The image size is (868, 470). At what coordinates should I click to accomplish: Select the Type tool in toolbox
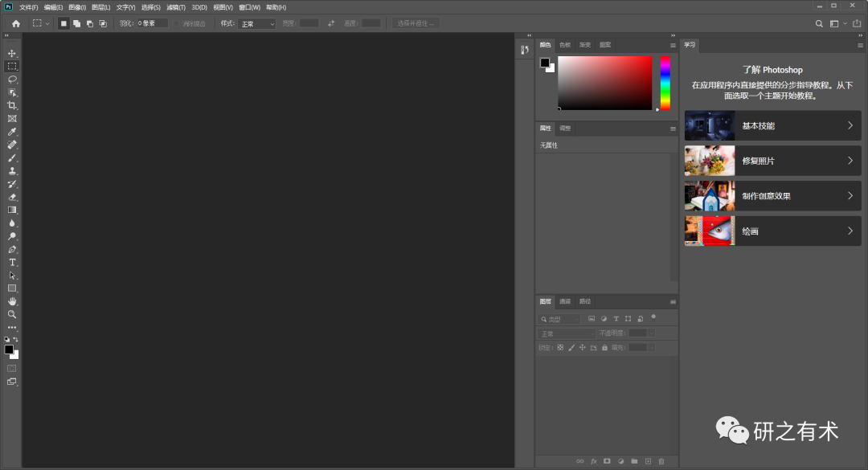[11, 263]
